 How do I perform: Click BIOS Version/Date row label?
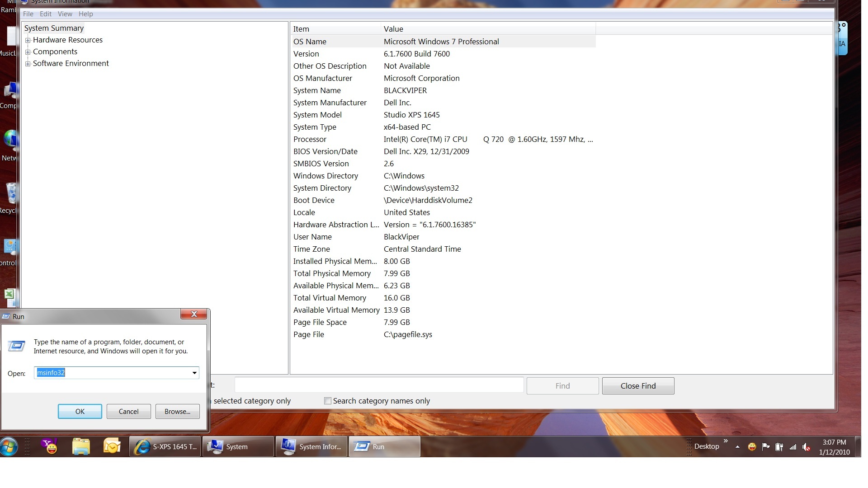click(325, 151)
